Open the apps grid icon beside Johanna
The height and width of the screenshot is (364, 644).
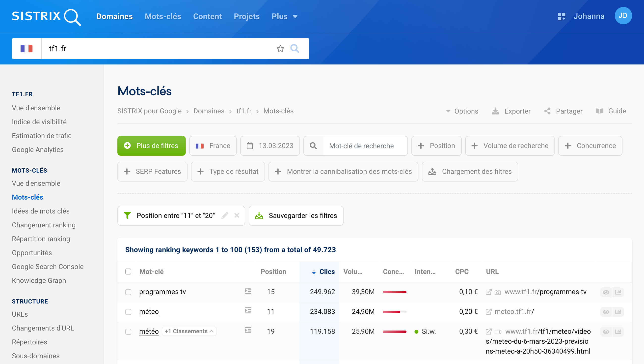[x=561, y=17]
